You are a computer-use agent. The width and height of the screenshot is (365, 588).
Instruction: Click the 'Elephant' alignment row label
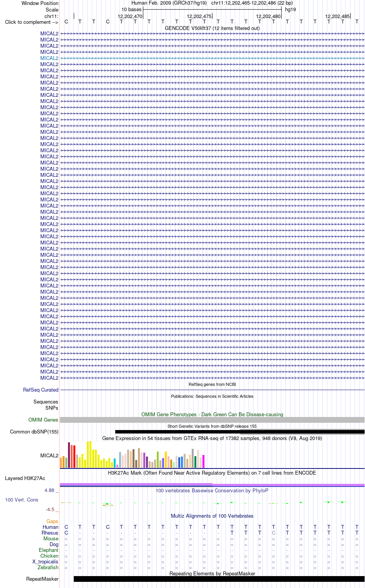(49, 550)
